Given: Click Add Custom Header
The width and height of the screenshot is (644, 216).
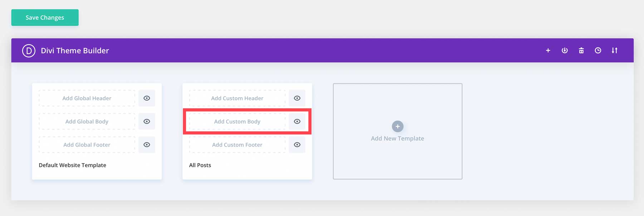Looking at the screenshot, I should click(x=237, y=98).
